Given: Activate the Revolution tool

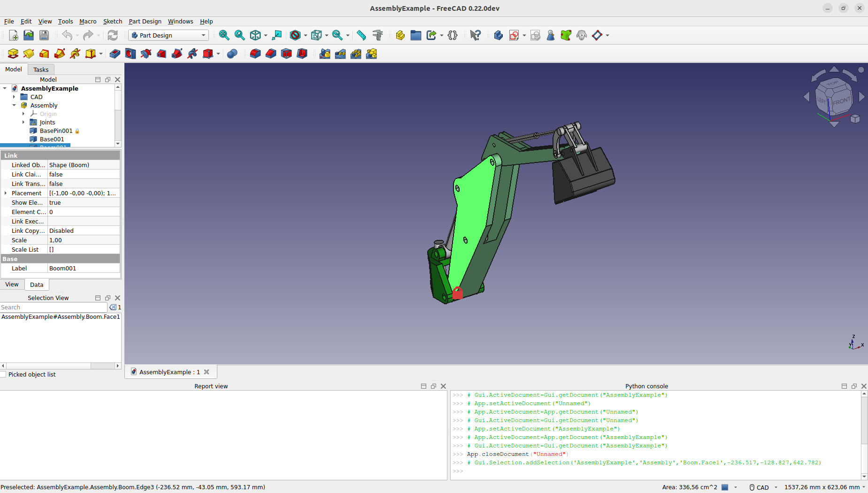Looking at the screenshot, I should pyautogui.click(x=29, y=54).
